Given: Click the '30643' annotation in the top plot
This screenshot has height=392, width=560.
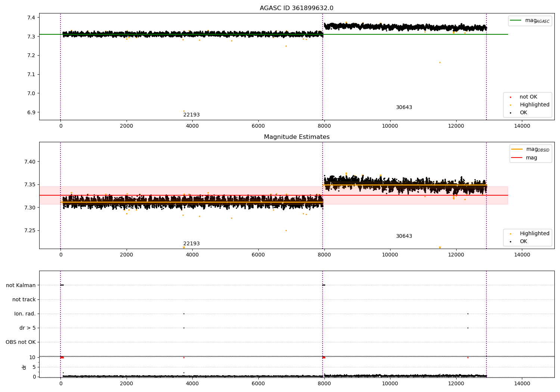Looking at the screenshot, I should point(404,108).
